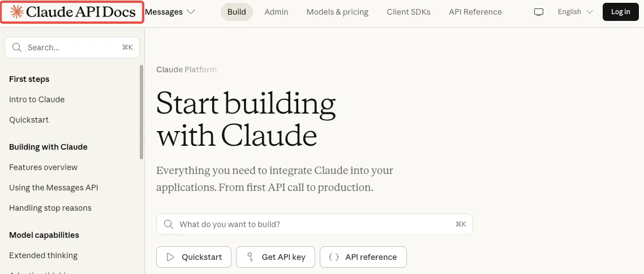Click the key icon on Get API key
This screenshot has width=644, height=274.
[x=250, y=257]
